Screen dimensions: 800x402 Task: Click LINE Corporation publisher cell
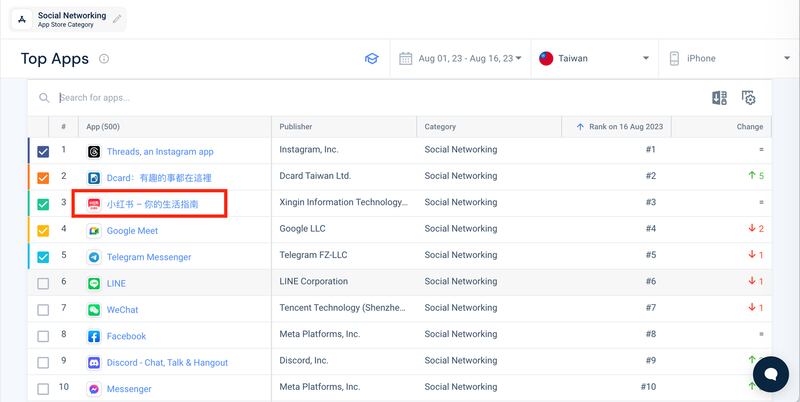pyautogui.click(x=314, y=281)
